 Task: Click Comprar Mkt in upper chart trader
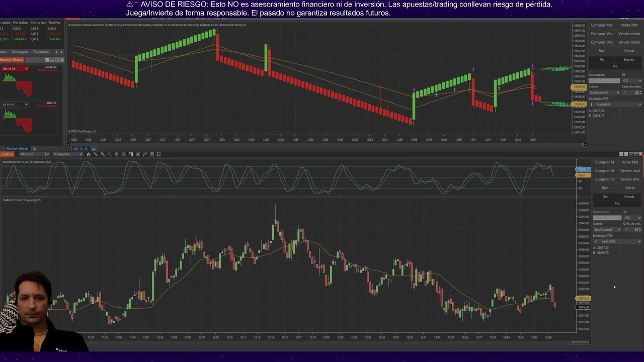[602, 25]
